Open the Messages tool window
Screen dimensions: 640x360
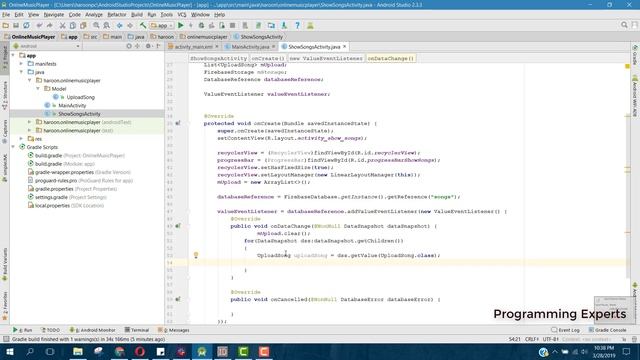point(174,330)
